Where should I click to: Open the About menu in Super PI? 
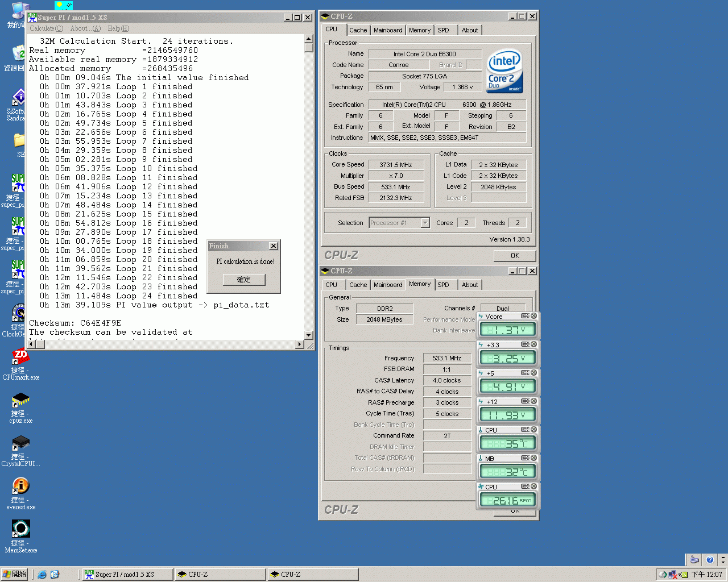(85, 28)
